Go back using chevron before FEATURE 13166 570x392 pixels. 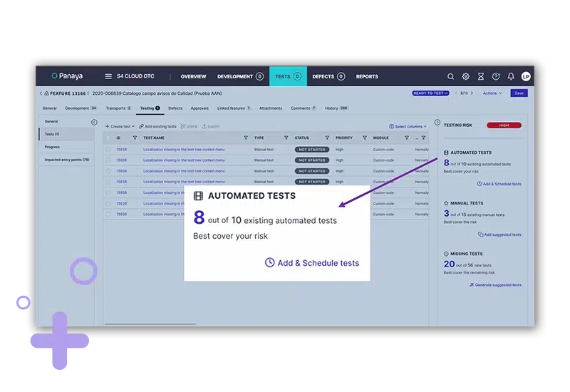(41, 93)
